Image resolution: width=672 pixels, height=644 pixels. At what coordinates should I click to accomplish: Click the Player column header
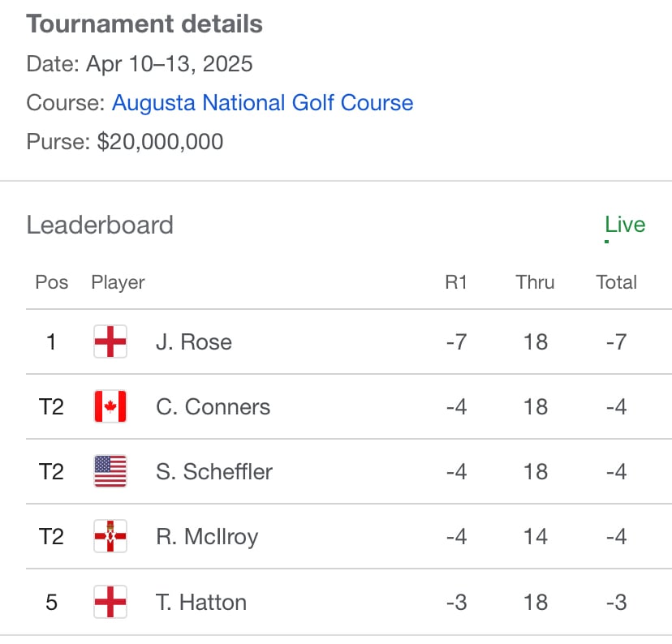(118, 282)
